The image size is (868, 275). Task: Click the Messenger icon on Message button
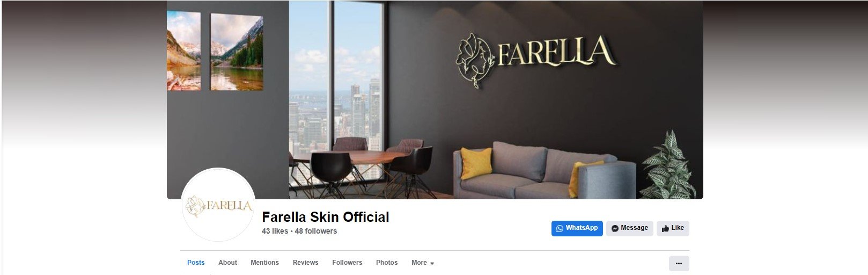click(615, 228)
